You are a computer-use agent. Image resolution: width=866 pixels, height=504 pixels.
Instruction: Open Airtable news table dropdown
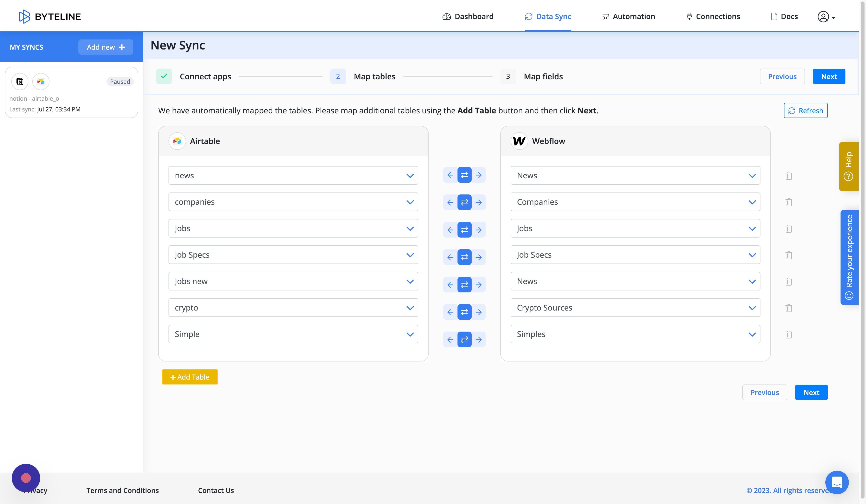(293, 176)
